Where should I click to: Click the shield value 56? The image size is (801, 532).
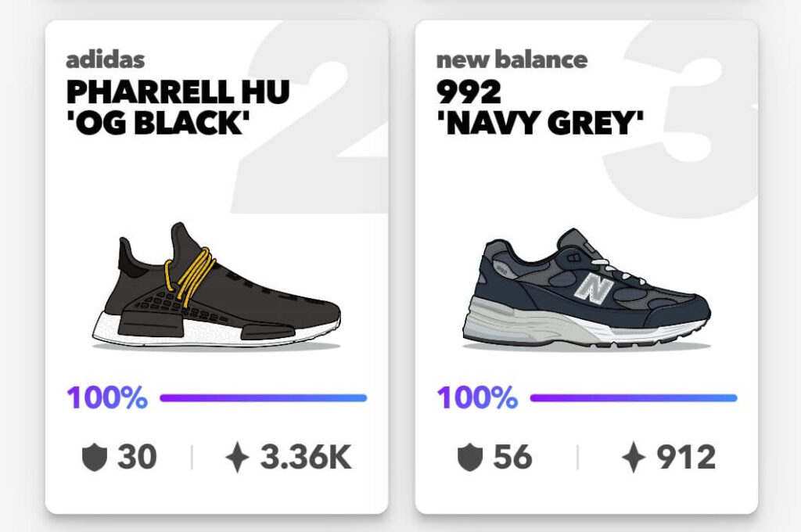[512, 457]
